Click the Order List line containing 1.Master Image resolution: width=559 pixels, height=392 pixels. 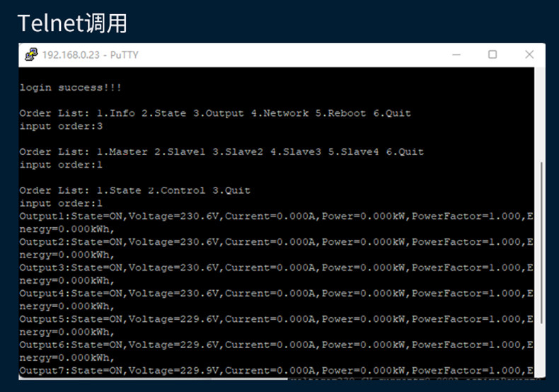[221, 151]
